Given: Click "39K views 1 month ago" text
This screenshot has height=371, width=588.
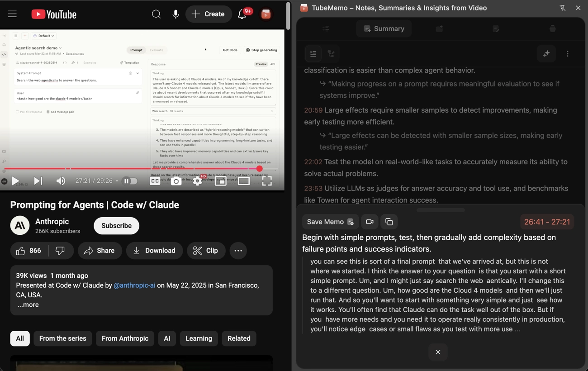Looking at the screenshot, I should (52, 276).
